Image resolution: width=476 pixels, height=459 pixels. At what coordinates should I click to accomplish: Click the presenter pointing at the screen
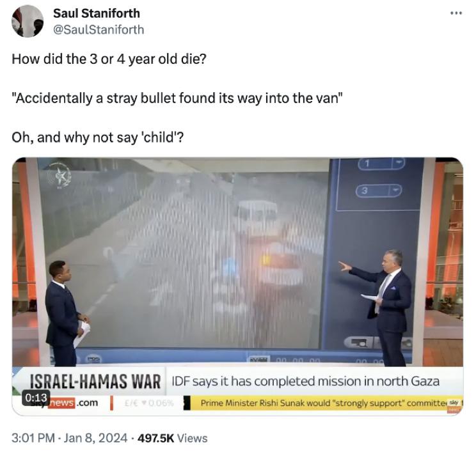point(384,307)
